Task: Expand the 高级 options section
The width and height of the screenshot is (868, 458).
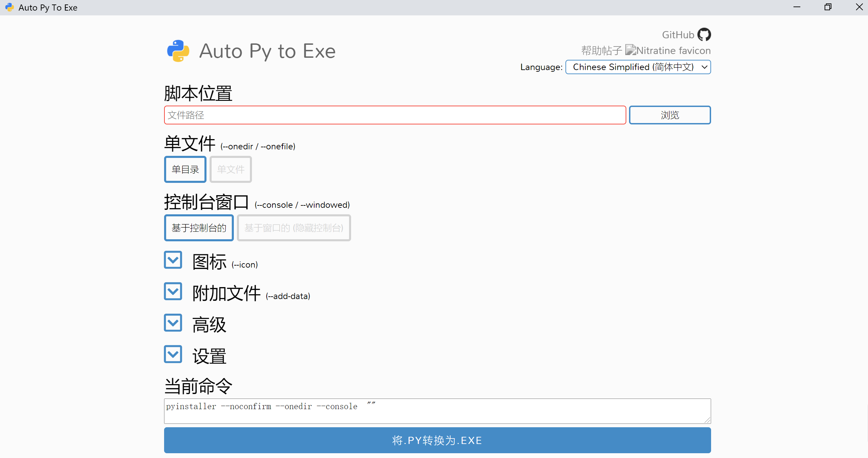Action: (173, 323)
